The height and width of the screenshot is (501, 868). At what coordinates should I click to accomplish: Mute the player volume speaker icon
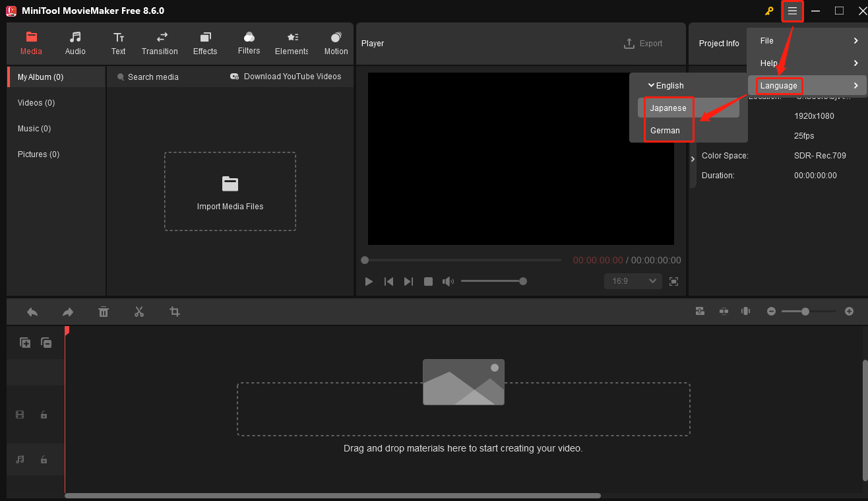[x=449, y=281]
